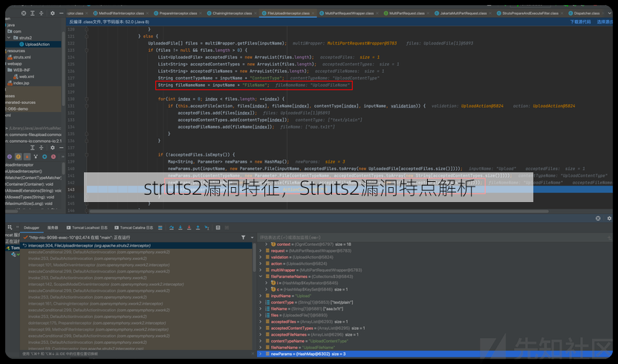The width and height of the screenshot is (618, 364).
Task: Click the Project panel settings gear icon
Action: tap(53, 13)
